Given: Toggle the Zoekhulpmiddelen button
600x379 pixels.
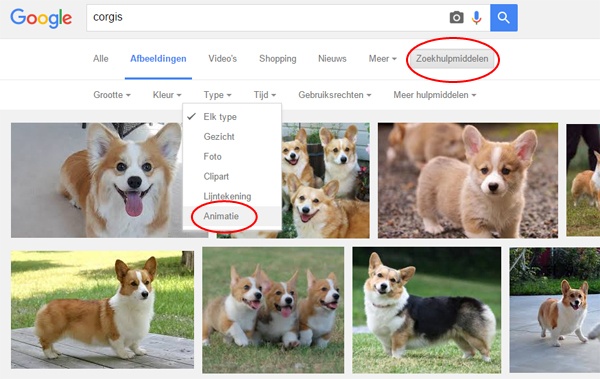Looking at the screenshot, I should pyautogui.click(x=452, y=59).
